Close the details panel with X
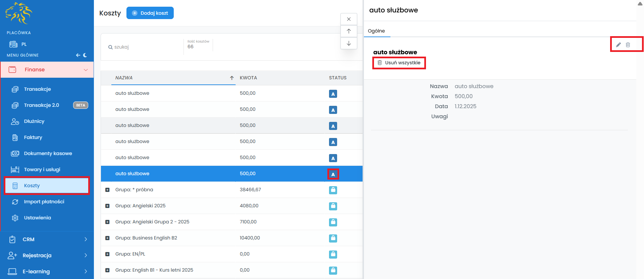644x279 pixels. point(349,19)
